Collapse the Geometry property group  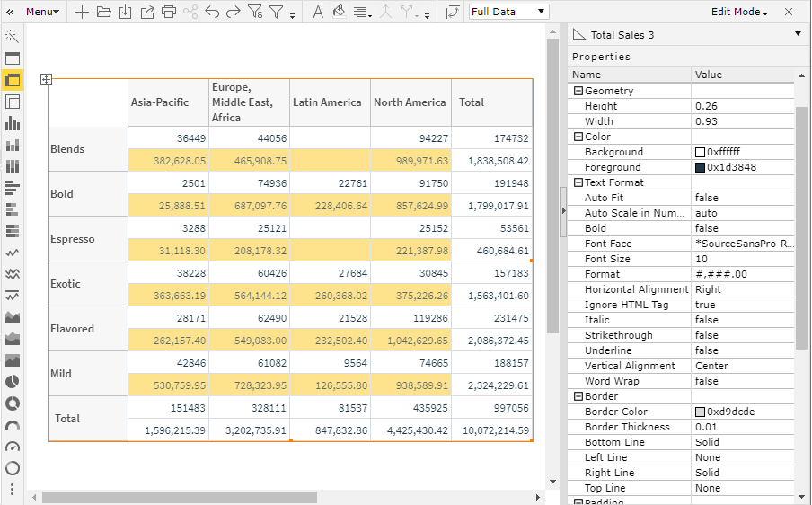pos(578,91)
